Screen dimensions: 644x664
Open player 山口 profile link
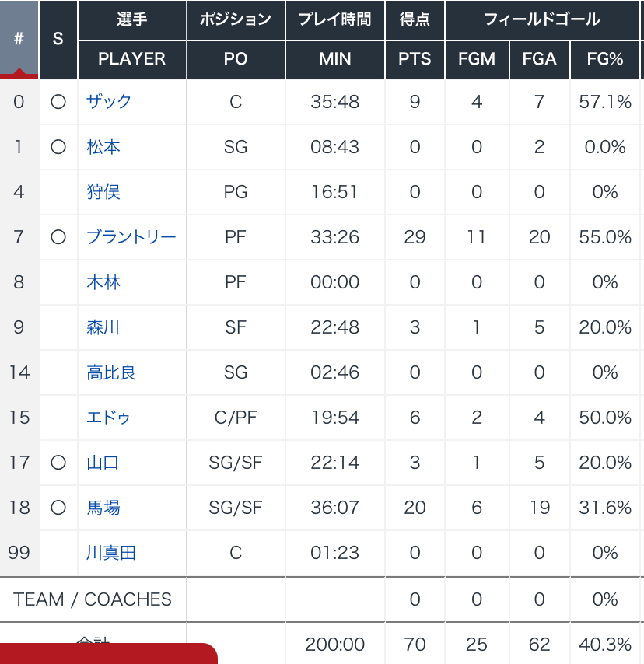(x=103, y=463)
